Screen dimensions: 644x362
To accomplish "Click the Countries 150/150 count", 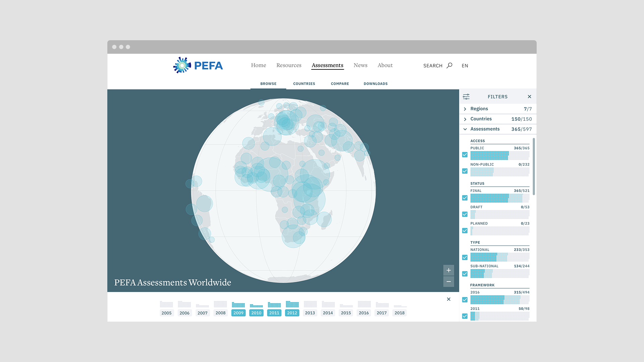I will click(522, 119).
